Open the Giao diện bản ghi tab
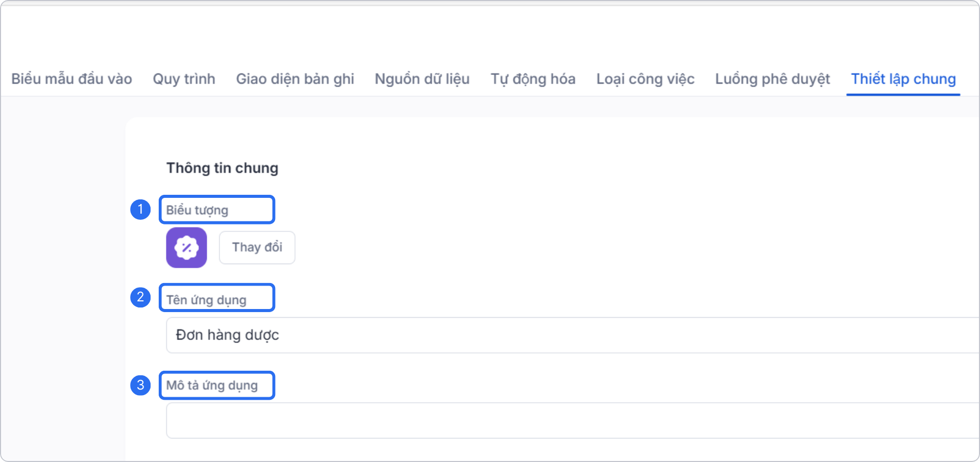This screenshot has width=980, height=462. coord(295,79)
